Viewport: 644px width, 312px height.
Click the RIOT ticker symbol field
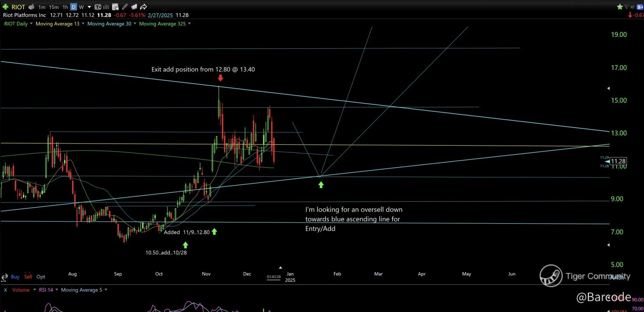point(18,7)
